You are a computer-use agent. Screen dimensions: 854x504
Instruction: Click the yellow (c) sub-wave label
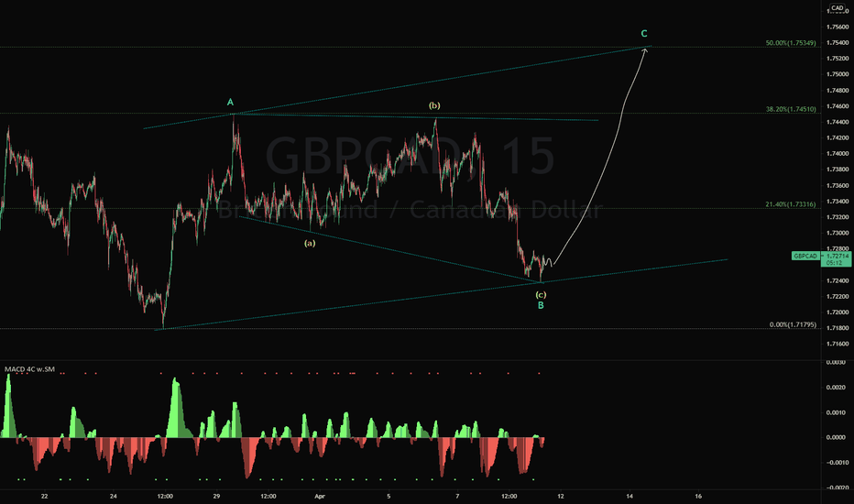(541, 295)
